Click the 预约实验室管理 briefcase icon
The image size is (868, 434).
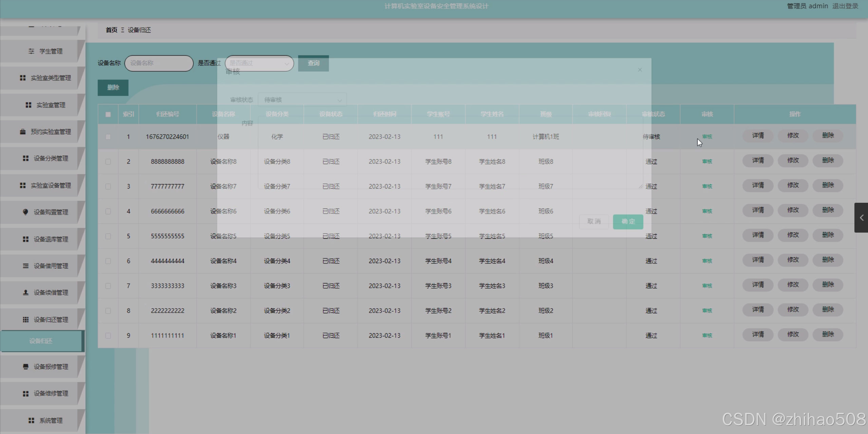pyautogui.click(x=23, y=132)
